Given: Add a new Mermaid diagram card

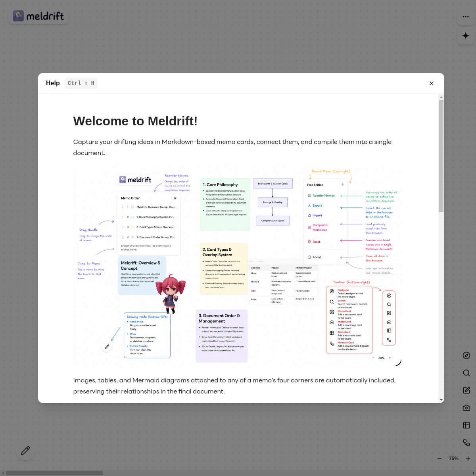Looking at the screenshot, I should [x=466, y=443].
